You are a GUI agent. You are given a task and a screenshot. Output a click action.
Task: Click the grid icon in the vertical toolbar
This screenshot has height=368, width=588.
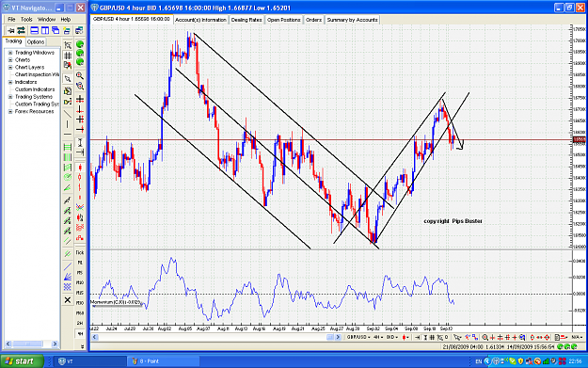click(x=68, y=56)
